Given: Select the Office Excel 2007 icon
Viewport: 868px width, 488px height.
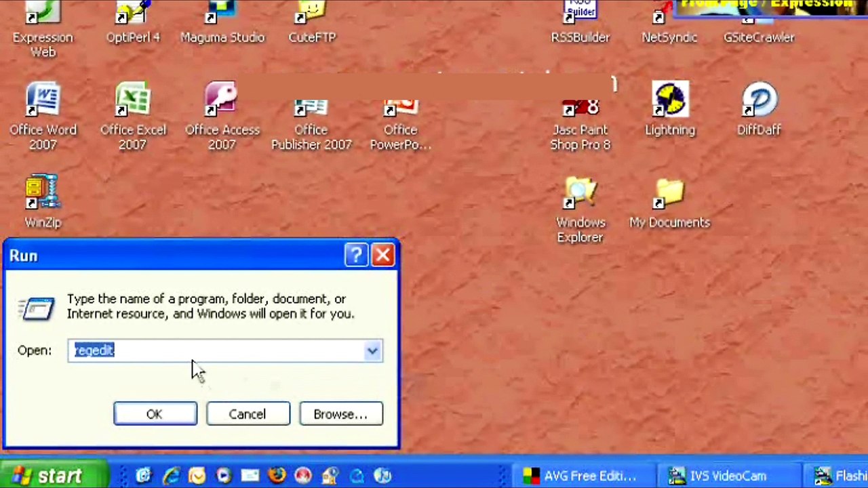Looking at the screenshot, I should pos(133,117).
